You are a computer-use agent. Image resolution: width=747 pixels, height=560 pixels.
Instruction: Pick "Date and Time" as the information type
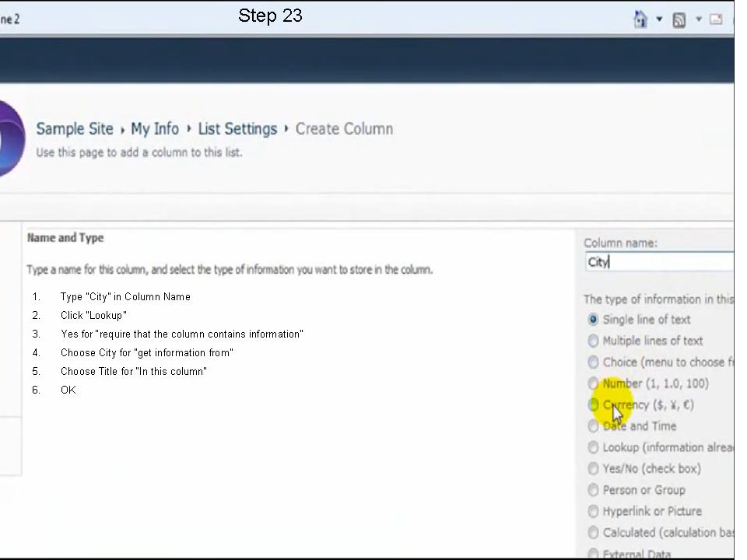(594, 425)
